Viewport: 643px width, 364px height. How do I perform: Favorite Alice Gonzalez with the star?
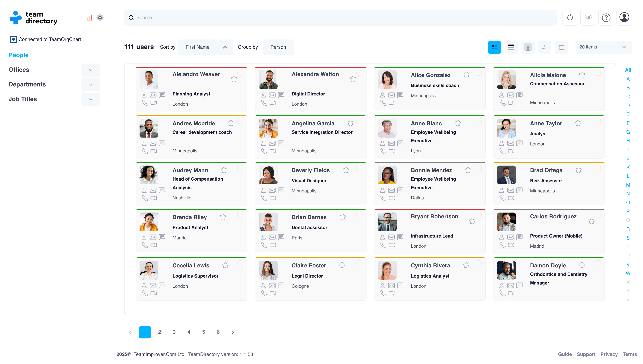[x=466, y=75]
